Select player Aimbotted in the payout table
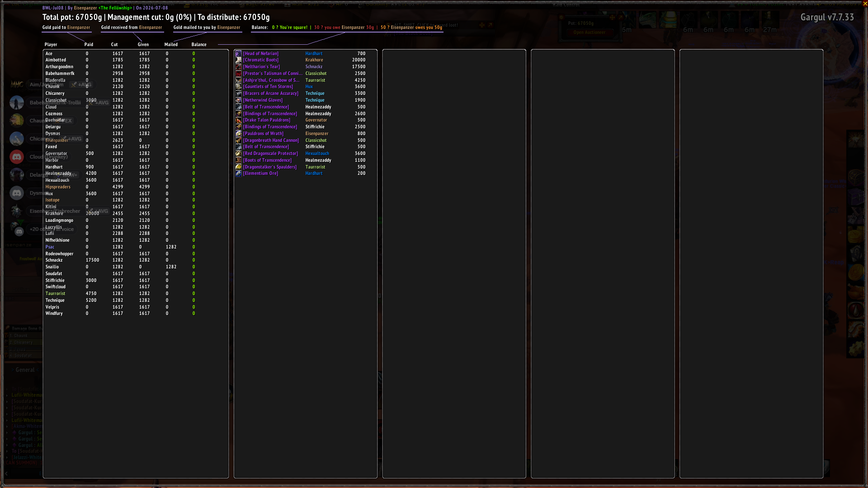Screen dimensions: 868x488 [56, 60]
